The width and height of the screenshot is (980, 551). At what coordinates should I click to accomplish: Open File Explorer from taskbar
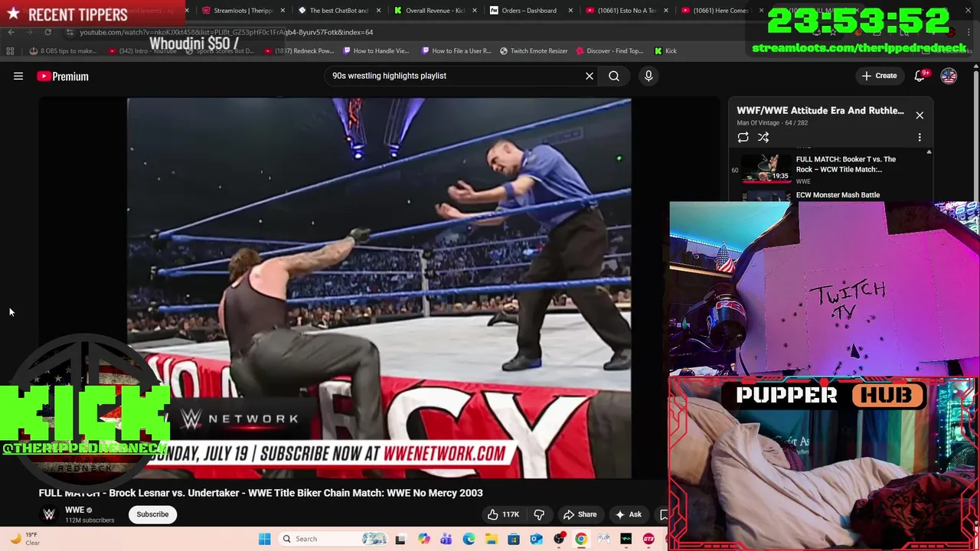tap(491, 539)
